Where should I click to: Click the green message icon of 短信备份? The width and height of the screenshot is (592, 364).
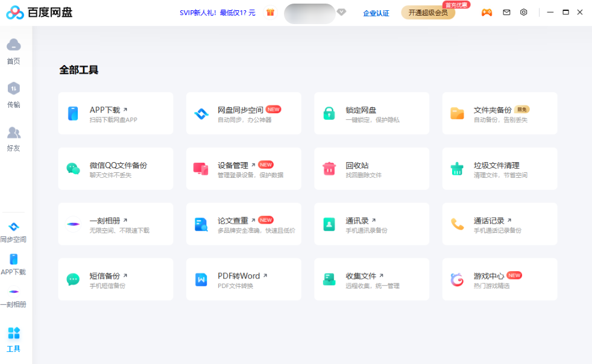pos(73,280)
